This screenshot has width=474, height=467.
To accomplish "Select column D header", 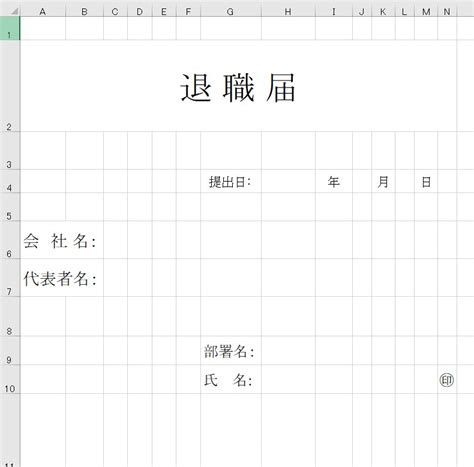I will 140,12.
